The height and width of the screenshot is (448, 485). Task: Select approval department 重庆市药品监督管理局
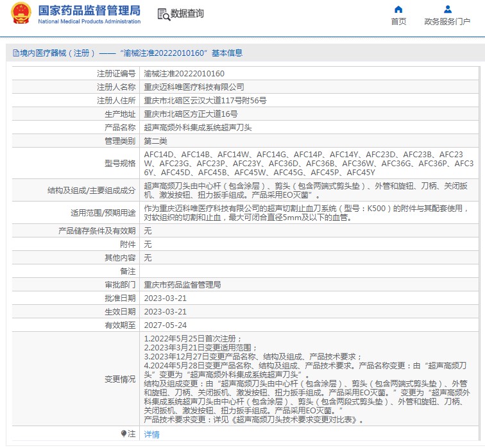(182, 284)
